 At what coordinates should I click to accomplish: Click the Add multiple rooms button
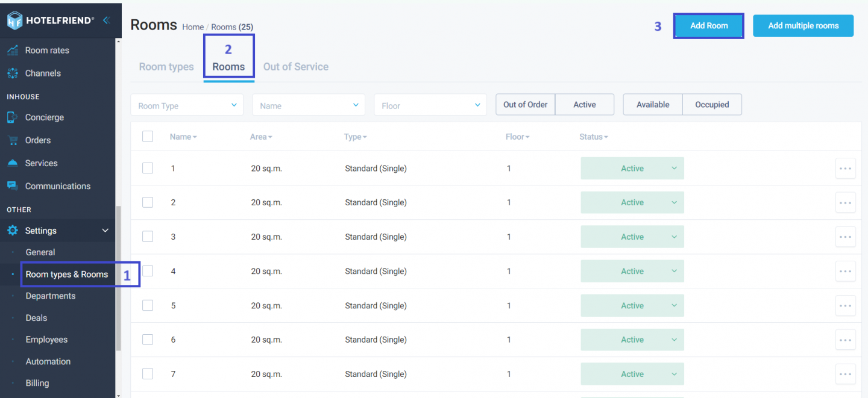pyautogui.click(x=803, y=26)
